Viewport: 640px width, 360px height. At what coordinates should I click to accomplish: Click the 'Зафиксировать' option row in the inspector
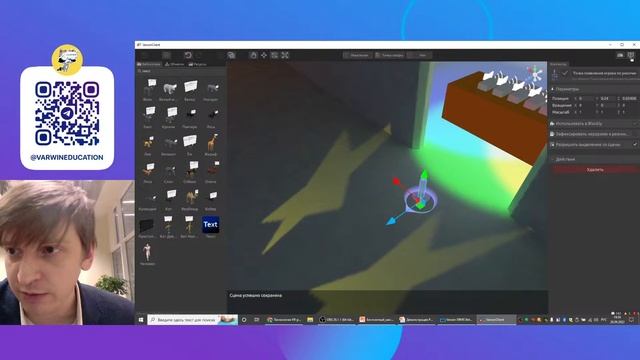[x=594, y=134]
